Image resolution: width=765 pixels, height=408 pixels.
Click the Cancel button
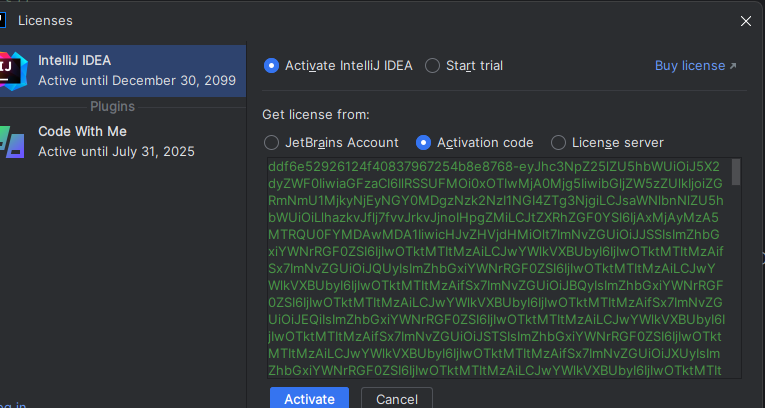[x=397, y=398]
